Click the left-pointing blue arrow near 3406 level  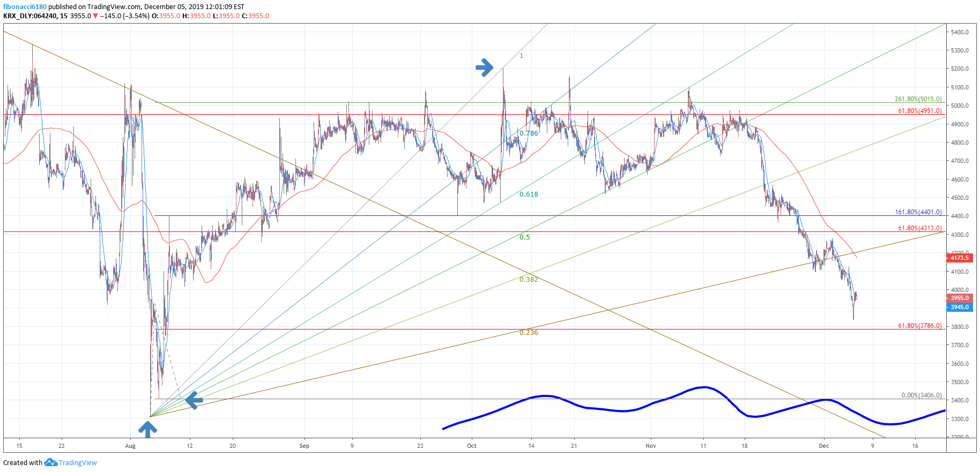194,400
